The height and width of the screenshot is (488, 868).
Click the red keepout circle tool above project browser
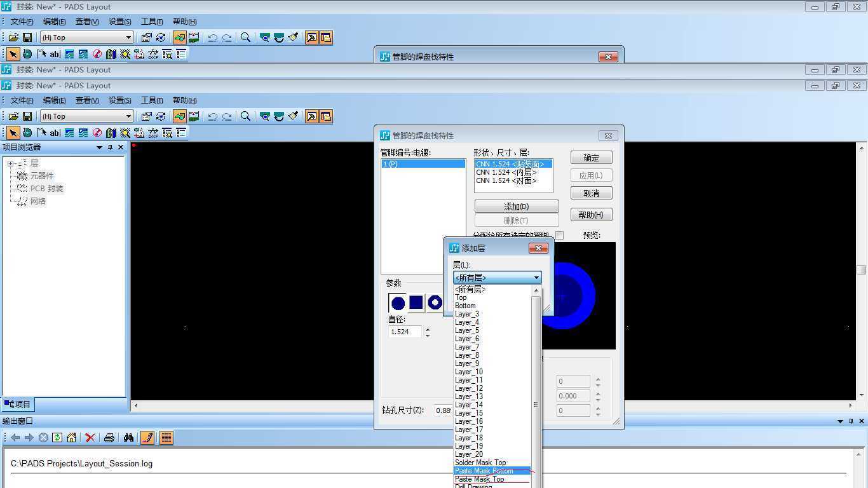(x=97, y=133)
